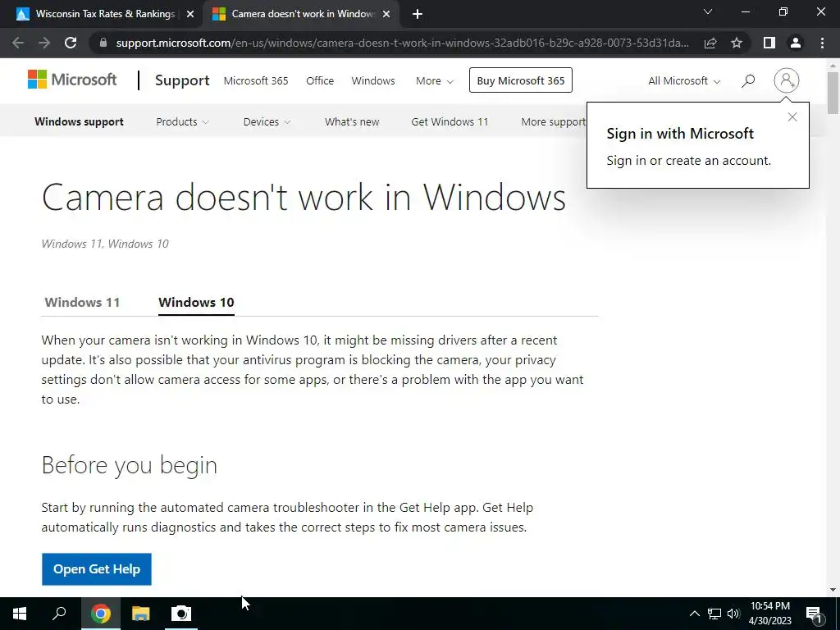This screenshot has width=840, height=630.
Task: Close the Sign in with Microsoft popup
Action: click(792, 116)
